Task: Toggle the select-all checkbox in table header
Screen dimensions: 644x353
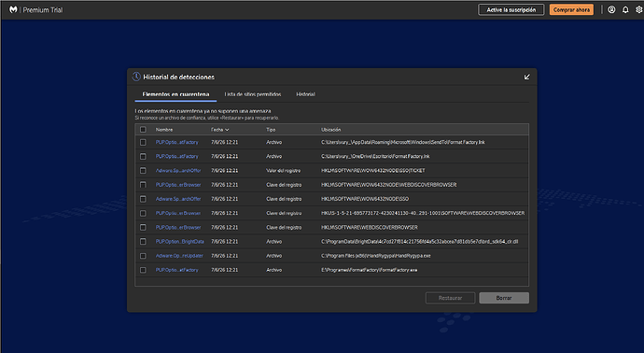Action: click(143, 130)
